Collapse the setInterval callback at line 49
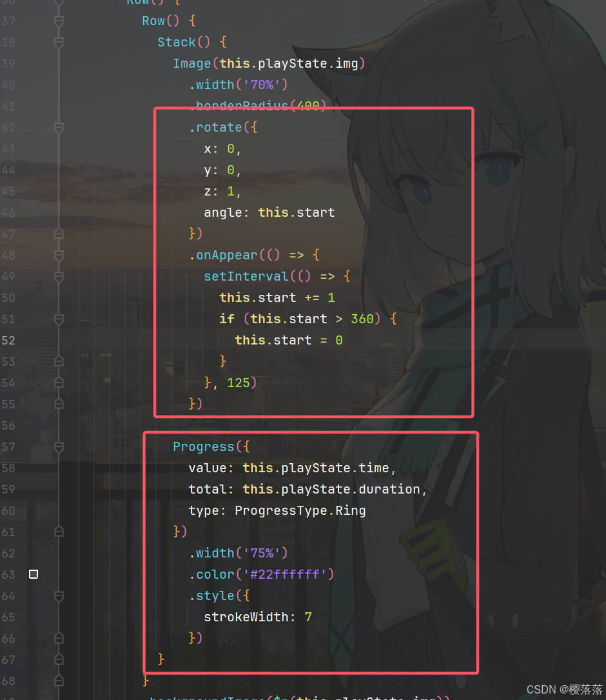606x700 pixels. pos(59,277)
